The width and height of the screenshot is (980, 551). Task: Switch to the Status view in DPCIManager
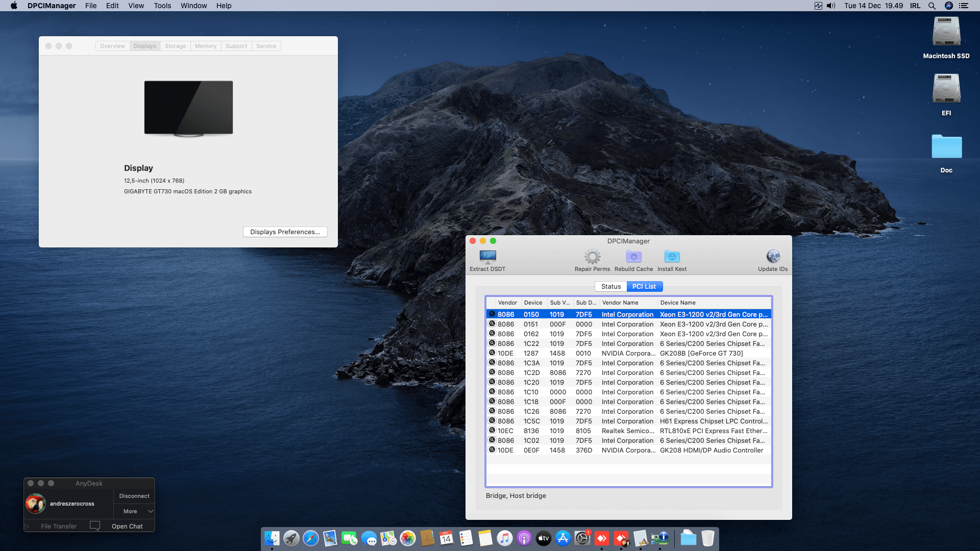tap(610, 286)
